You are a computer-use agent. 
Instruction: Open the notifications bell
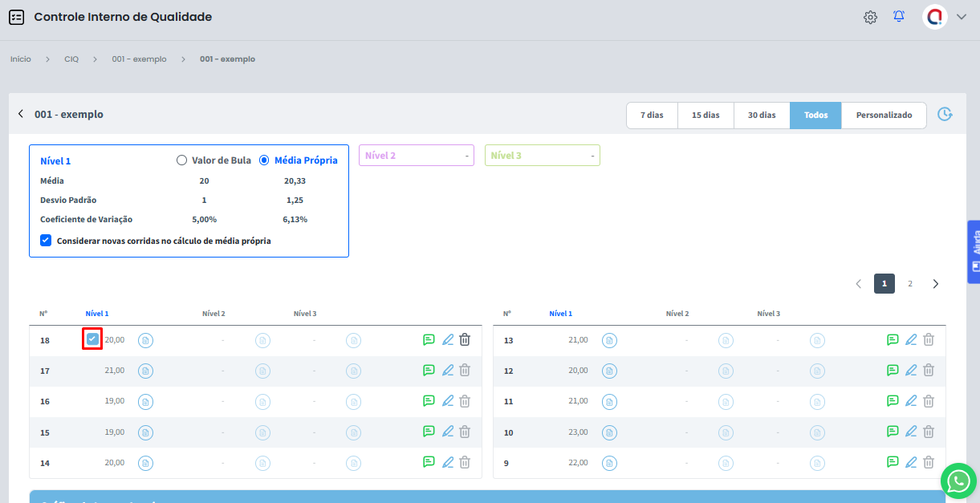point(899,17)
